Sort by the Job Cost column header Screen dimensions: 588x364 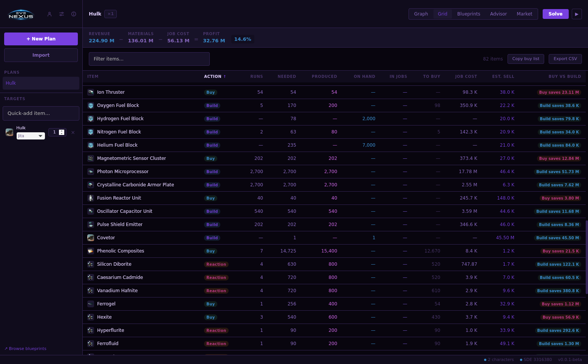coord(466,76)
